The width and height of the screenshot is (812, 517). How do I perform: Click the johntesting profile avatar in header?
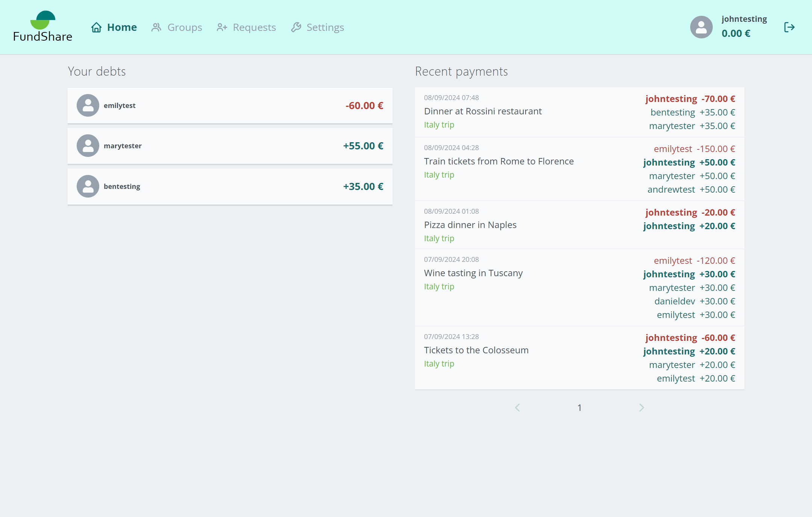[x=701, y=27]
